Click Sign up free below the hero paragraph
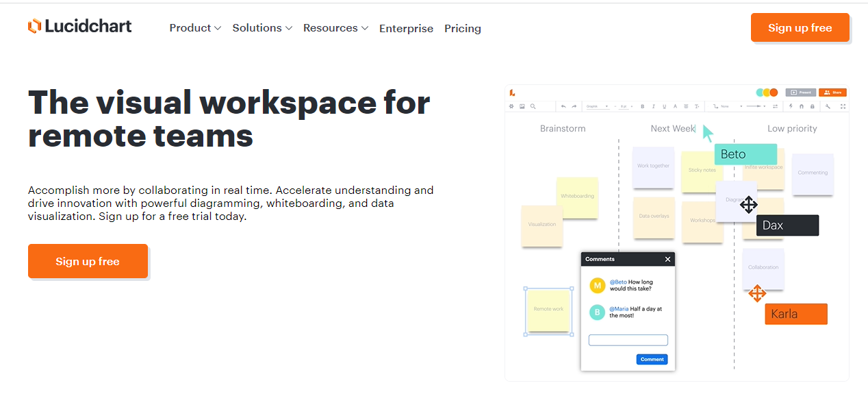The height and width of the screenshot is (394, 868). (88, 261)
